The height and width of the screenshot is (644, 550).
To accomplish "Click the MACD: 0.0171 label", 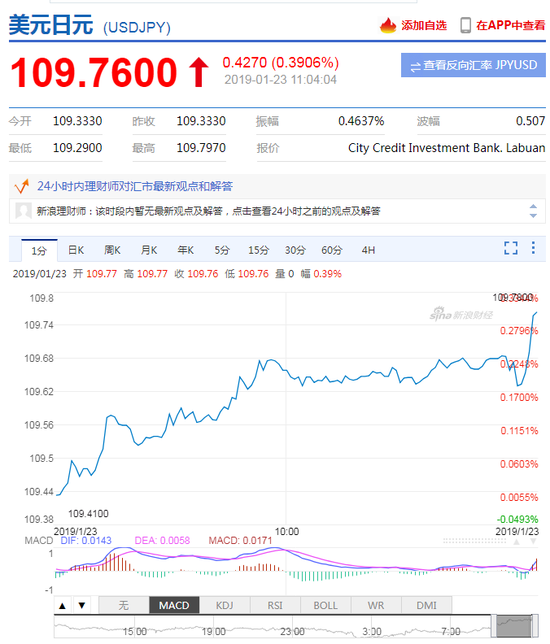I will 240,540.
